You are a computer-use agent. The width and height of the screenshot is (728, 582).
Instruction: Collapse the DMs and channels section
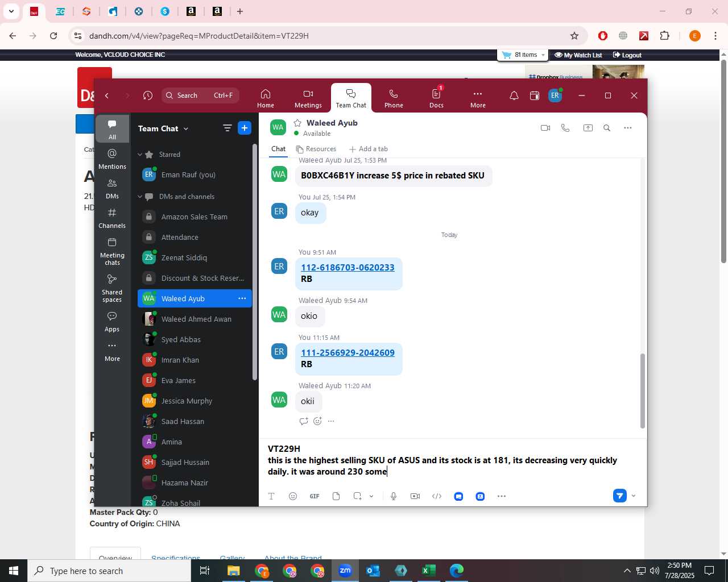click(140, 197)
